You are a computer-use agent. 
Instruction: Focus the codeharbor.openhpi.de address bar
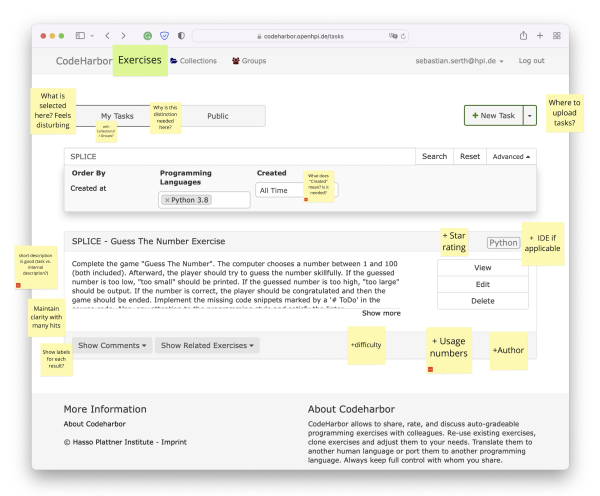pos(300,36)
